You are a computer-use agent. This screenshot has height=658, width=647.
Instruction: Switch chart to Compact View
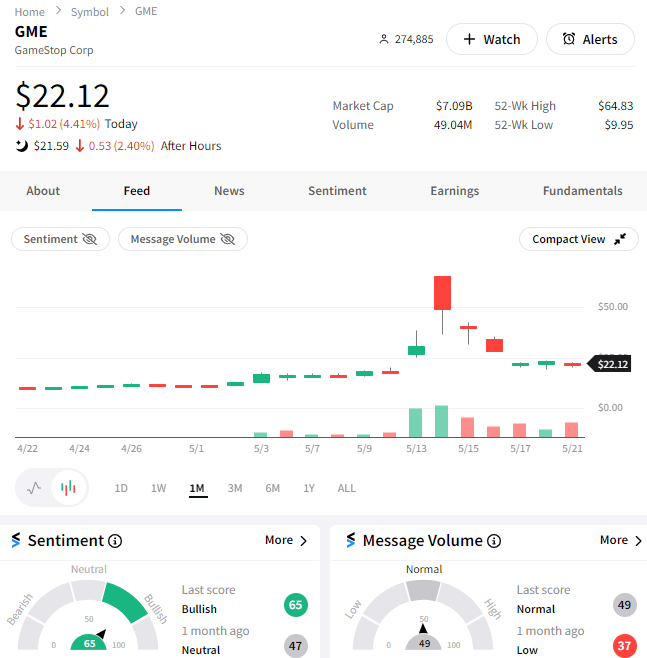579,239
